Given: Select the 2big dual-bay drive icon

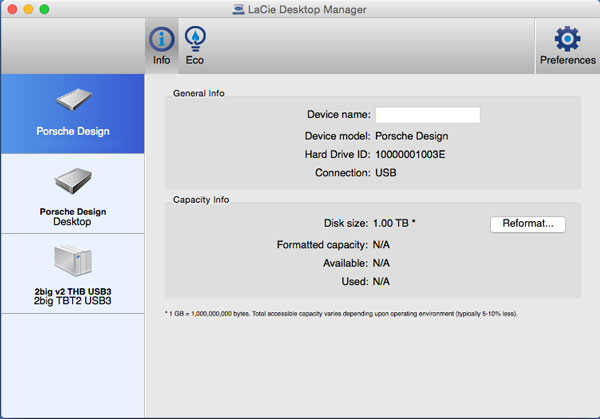Looking at the screenshot, I should [x=72, y=262].
